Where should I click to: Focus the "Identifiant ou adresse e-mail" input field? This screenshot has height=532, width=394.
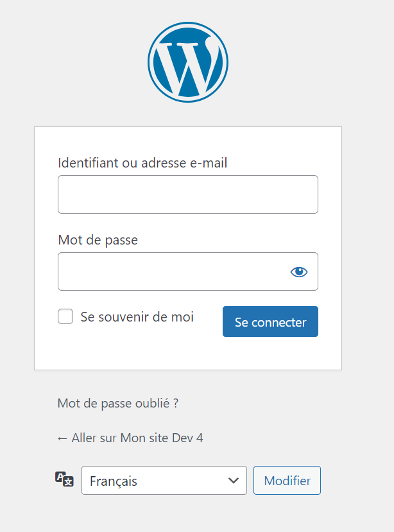188,194
